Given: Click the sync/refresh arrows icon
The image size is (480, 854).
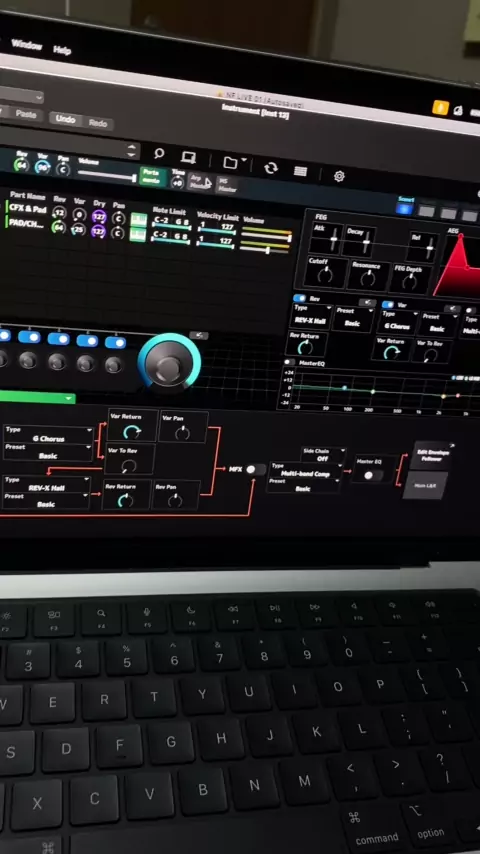Looking at the screenshot, I should click(270, 168).
